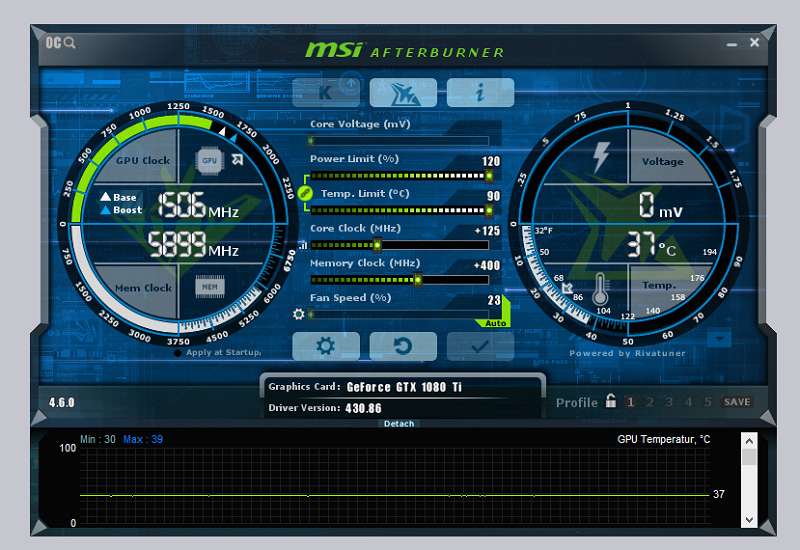Click the lightning bolt voltage icon

point(601,157)
